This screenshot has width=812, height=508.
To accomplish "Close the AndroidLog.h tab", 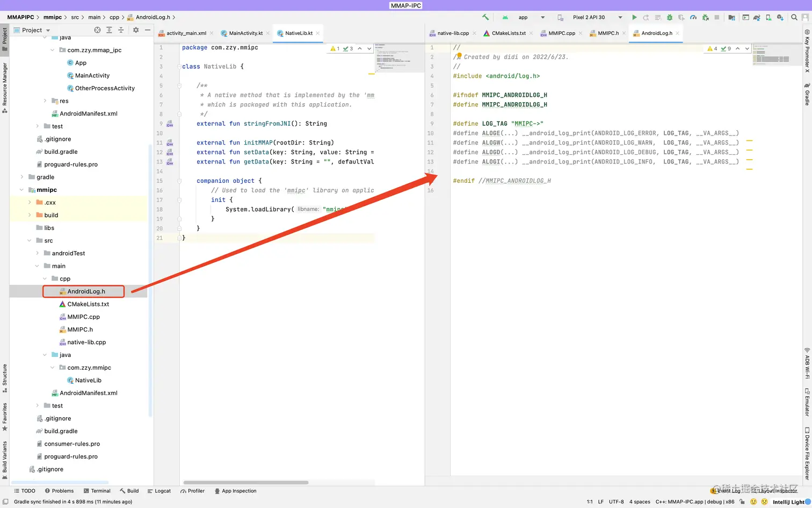I will (x=678, y=33).
